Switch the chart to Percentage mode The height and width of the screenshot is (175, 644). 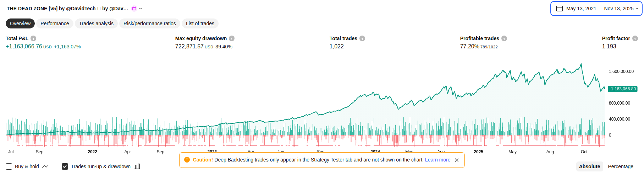click(x=620, y=166)
